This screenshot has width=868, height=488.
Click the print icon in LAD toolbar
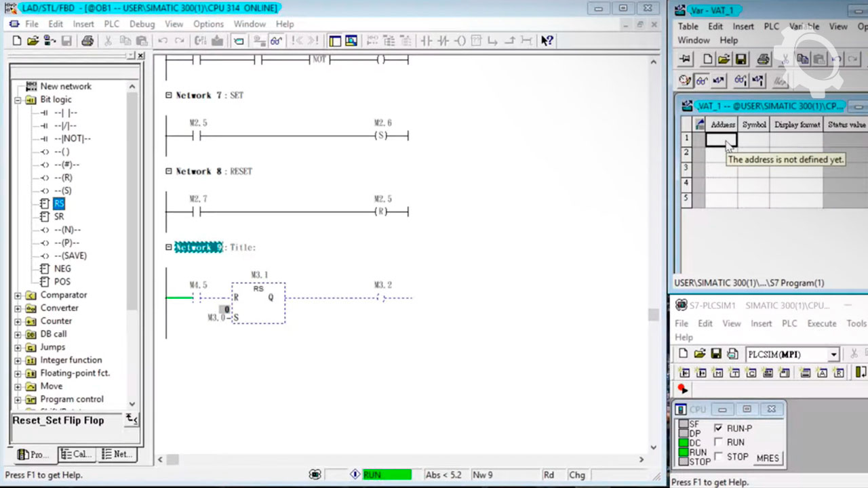coord(87,41)
